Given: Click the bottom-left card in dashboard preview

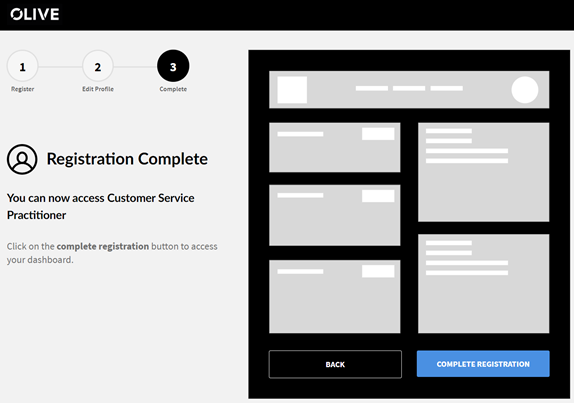Looking at the screenshot, I should pyautogui.click(x=335, y=296).
